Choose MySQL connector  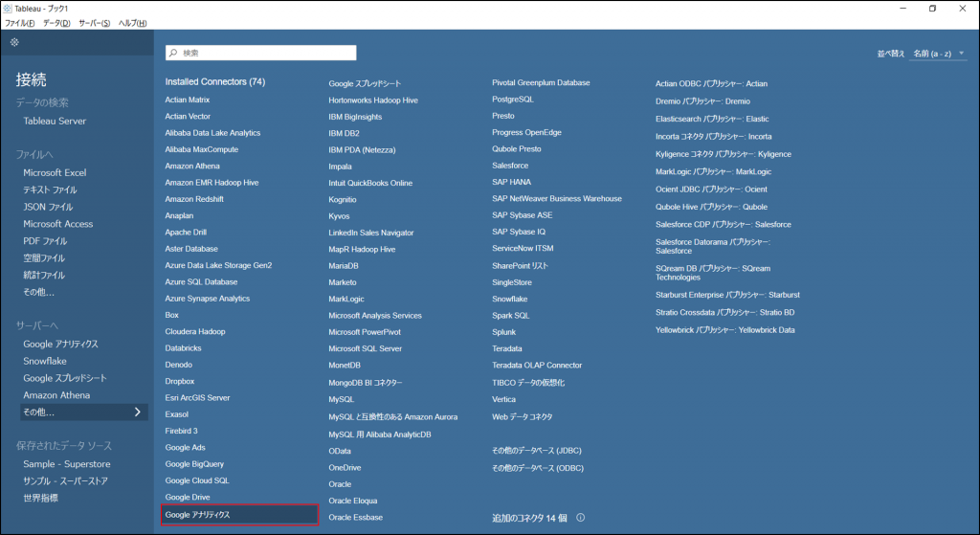(x=342, y=399)
